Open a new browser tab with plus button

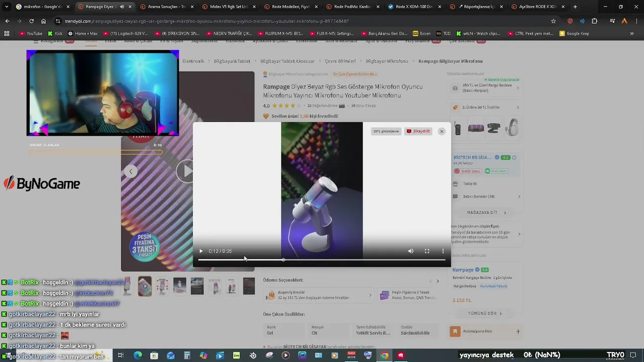(x=575, y=7)
